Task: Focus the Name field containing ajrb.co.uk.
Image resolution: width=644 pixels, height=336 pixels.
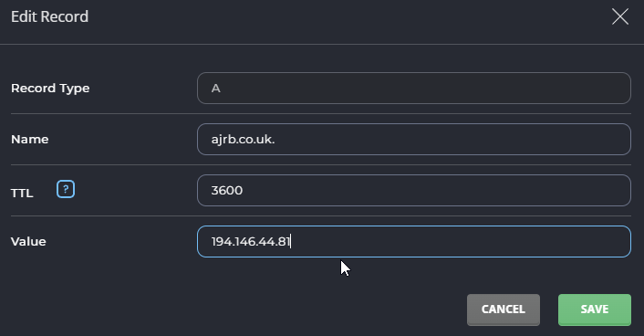Action: pyautogui.click(x=414, y=140)
